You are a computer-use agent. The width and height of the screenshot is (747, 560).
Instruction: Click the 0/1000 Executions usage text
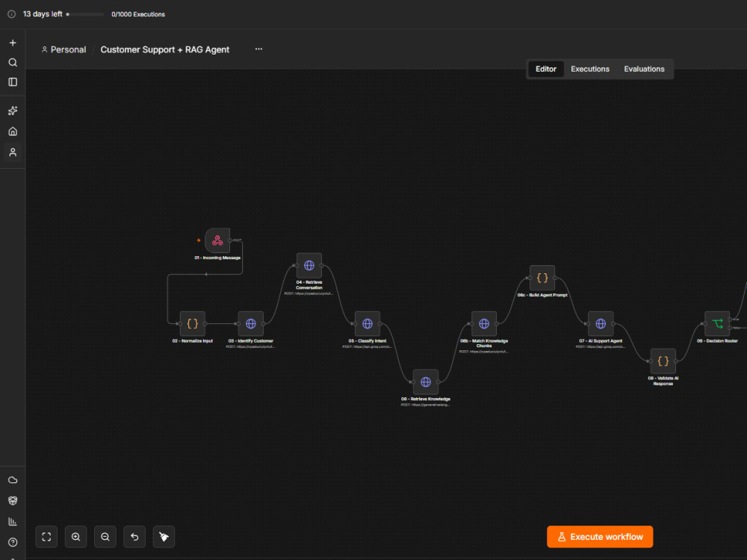click(x=138, y=14)
